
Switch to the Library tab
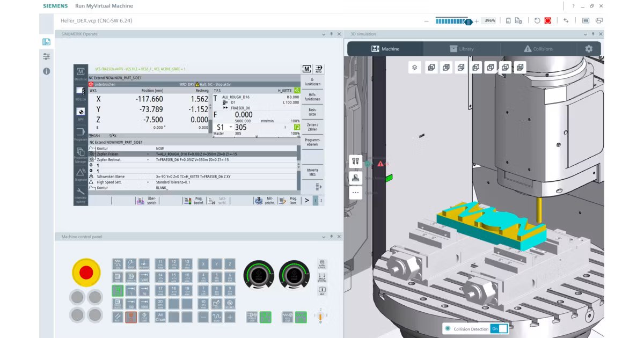[x=462, y=49]
